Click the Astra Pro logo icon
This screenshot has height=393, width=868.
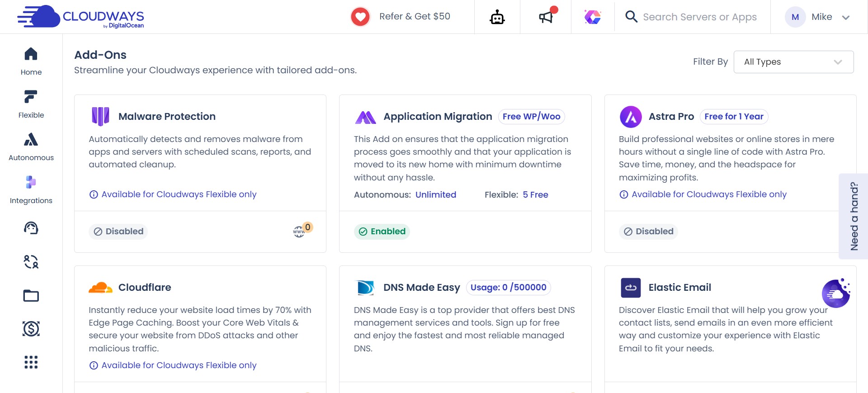pyautogui.click(x=631, y=117)
